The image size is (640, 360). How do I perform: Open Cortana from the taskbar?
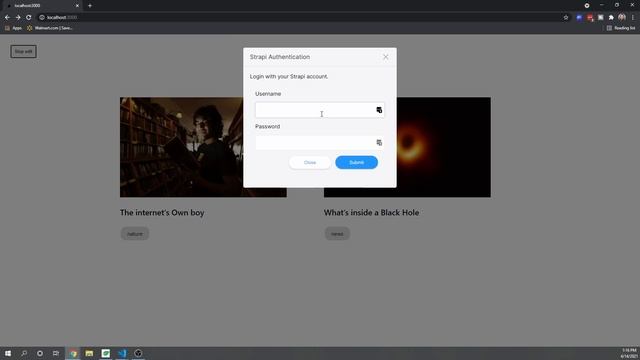tap(40, 353)
